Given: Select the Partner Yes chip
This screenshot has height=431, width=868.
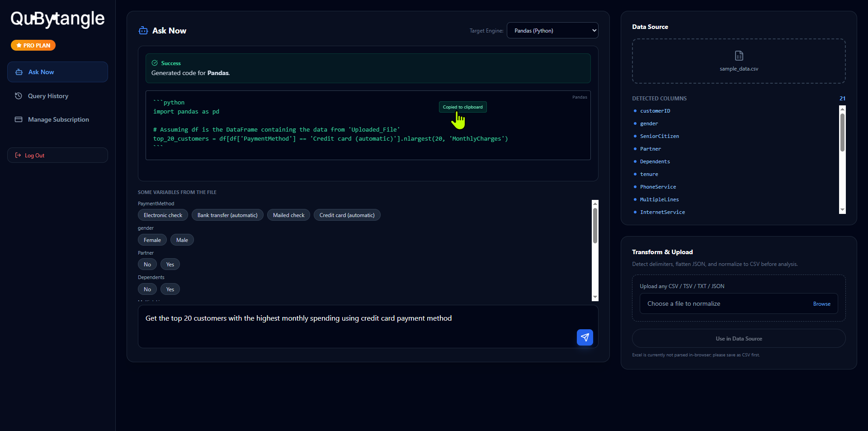Looking at the screenshot, I should point(170,264).
